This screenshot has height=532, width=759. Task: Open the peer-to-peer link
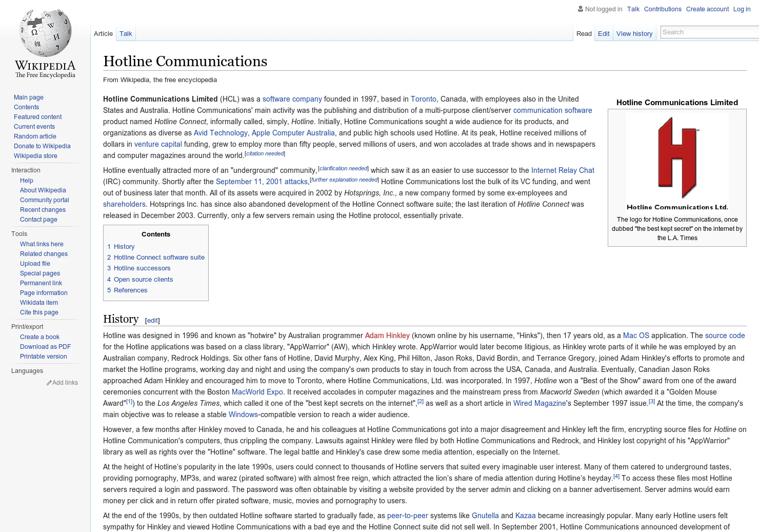pyautogui.click(x=408, y=516)
